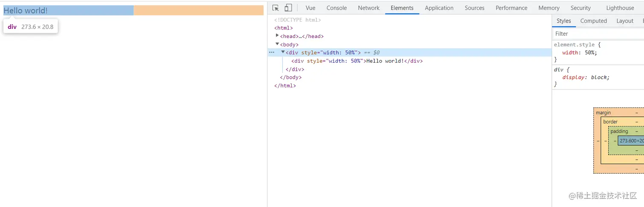644x207 pixels.
Task: Select the DOCTYPE html line
Action: point(298,20)
